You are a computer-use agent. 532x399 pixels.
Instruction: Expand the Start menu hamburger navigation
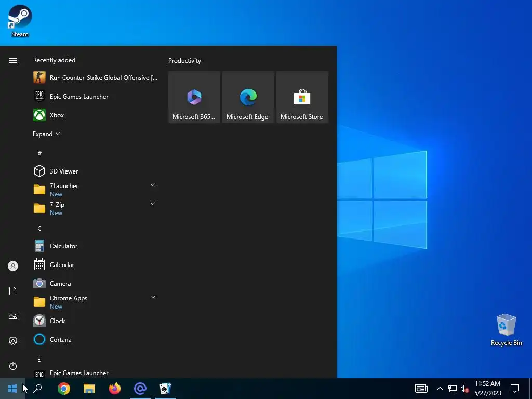[x=13, y=60]
